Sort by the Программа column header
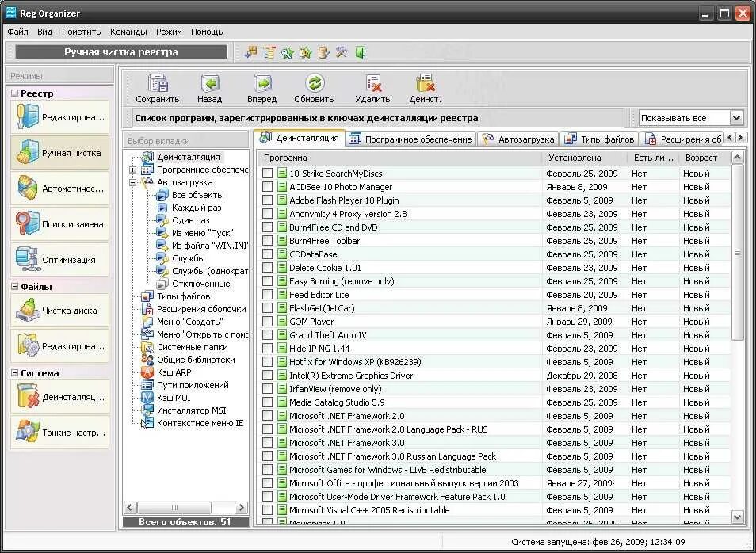The height and width of the screenshot is (553, 756). [400, 158]
